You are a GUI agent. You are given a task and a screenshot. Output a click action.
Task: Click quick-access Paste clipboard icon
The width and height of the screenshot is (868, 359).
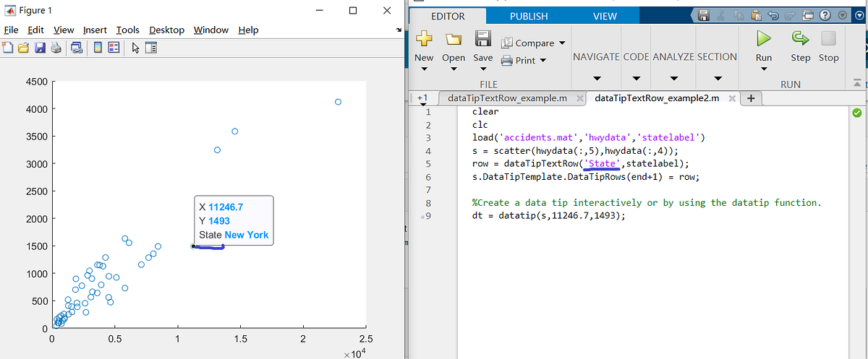pos(757,16)
